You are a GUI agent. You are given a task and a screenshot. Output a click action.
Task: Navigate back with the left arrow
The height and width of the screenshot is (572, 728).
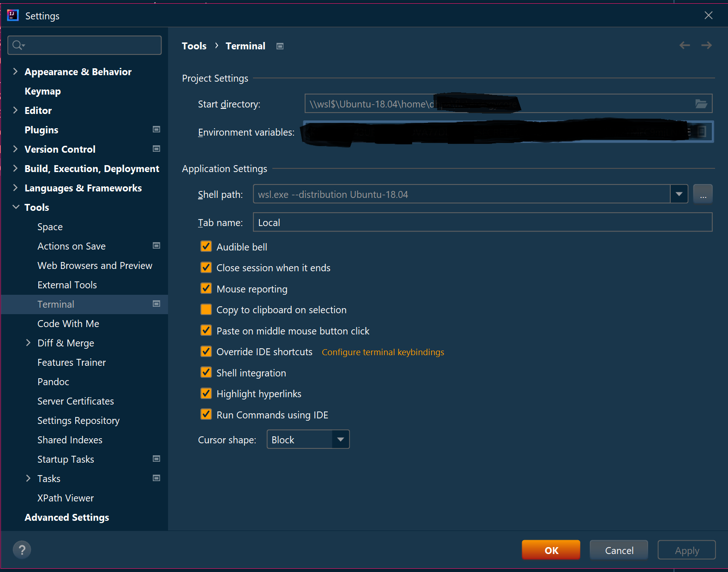tap(685, 45)
